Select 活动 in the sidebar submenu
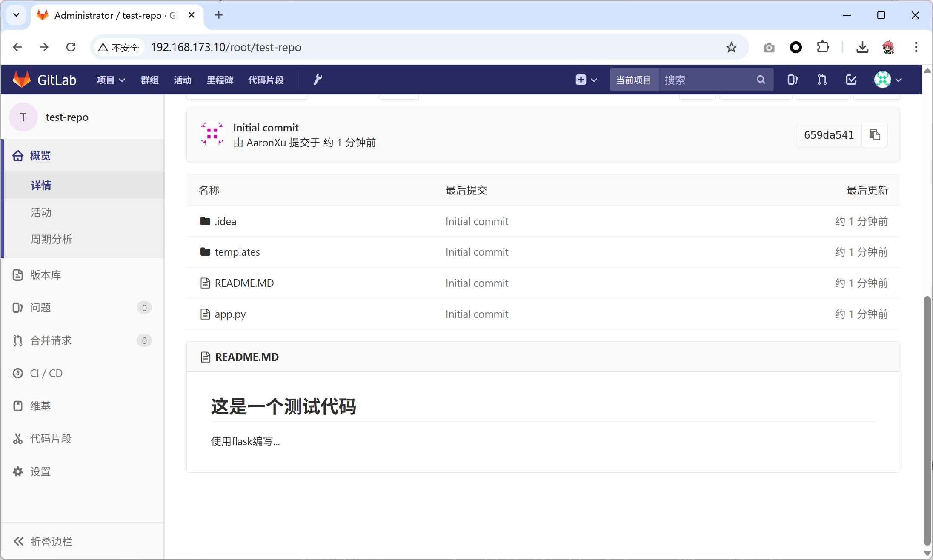This screenshot has height=560, width=933. coord(41,212)
